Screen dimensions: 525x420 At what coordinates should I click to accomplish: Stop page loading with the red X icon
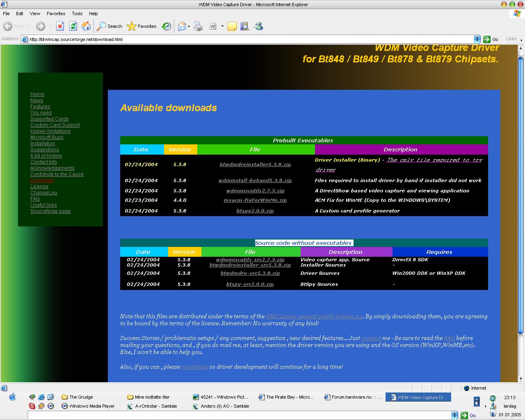point(60,26)
